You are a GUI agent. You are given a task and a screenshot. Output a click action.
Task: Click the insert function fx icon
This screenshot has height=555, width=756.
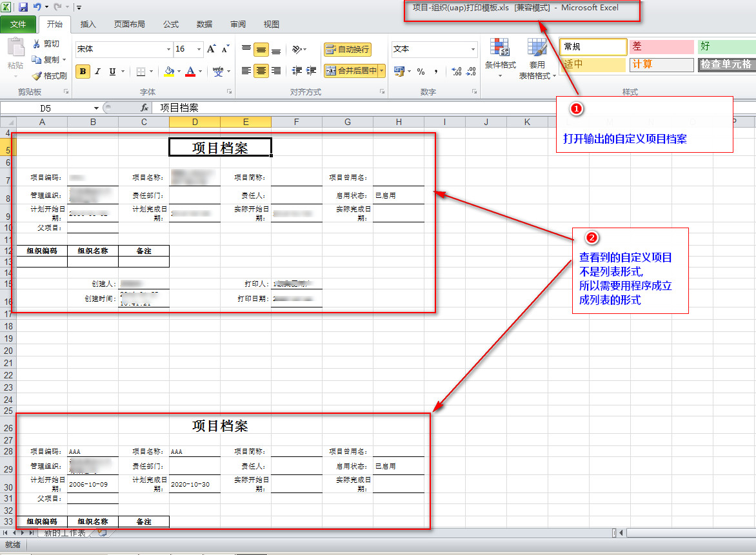[x=144, y=108]
